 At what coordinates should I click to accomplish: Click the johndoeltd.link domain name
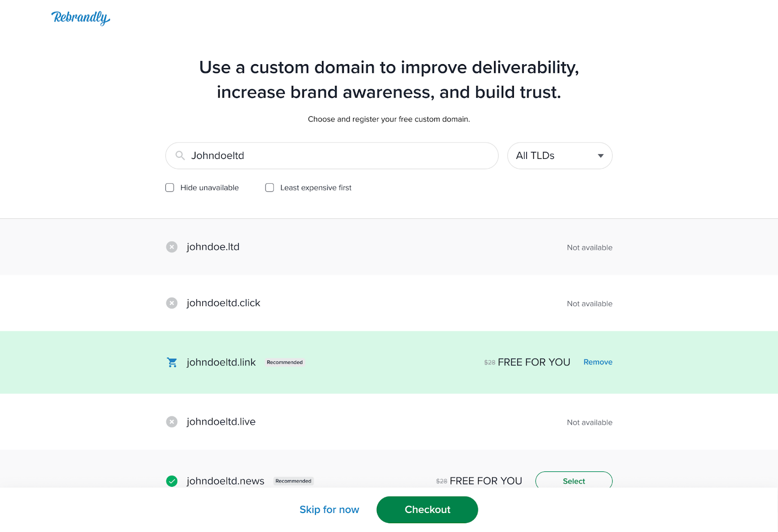[x=221, y=362]
